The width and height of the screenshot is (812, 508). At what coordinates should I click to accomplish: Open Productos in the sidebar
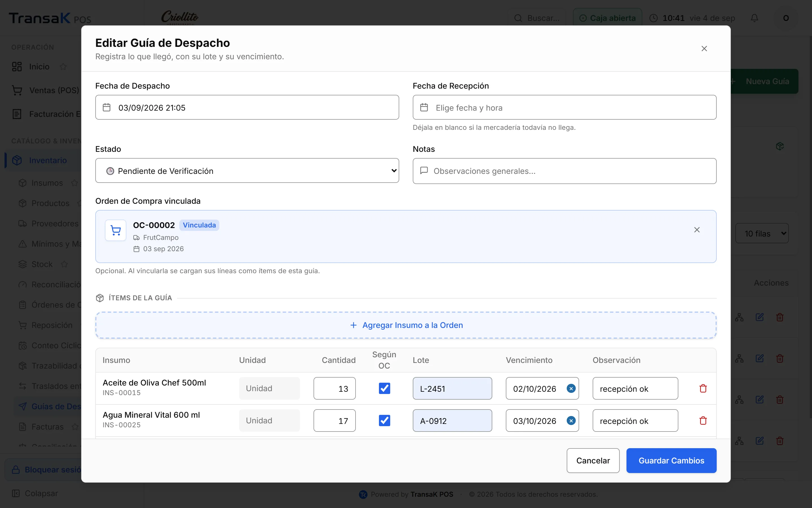pyautogui.click(x=50, y=203)
